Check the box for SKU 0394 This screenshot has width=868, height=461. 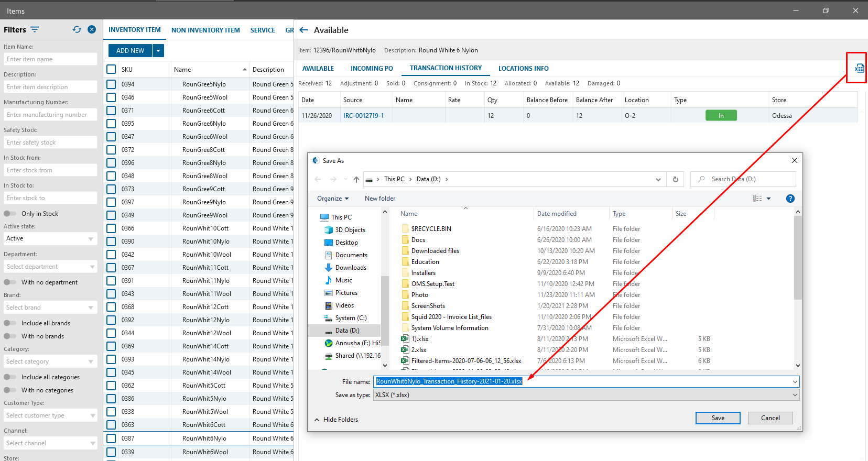(x=111, y=84)
